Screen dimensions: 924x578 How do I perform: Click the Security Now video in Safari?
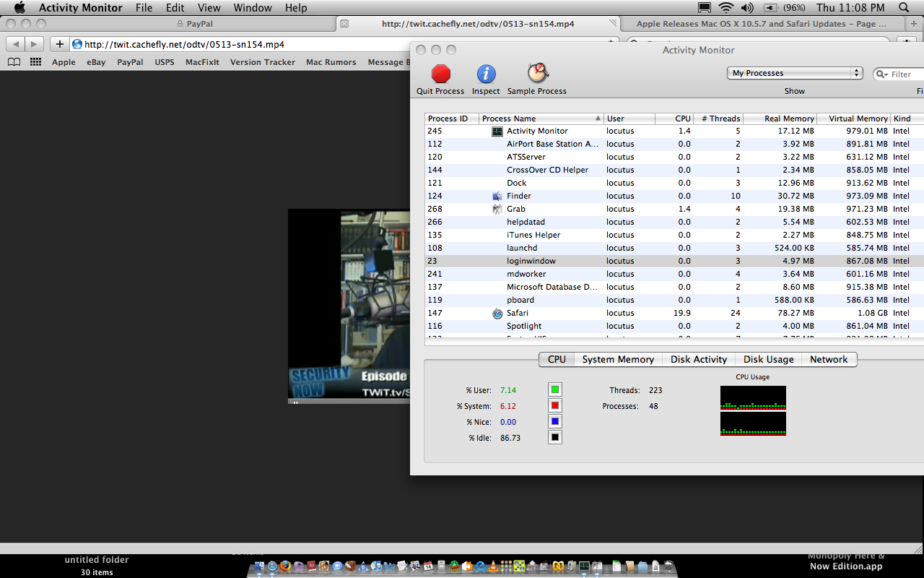click(349, 306)
